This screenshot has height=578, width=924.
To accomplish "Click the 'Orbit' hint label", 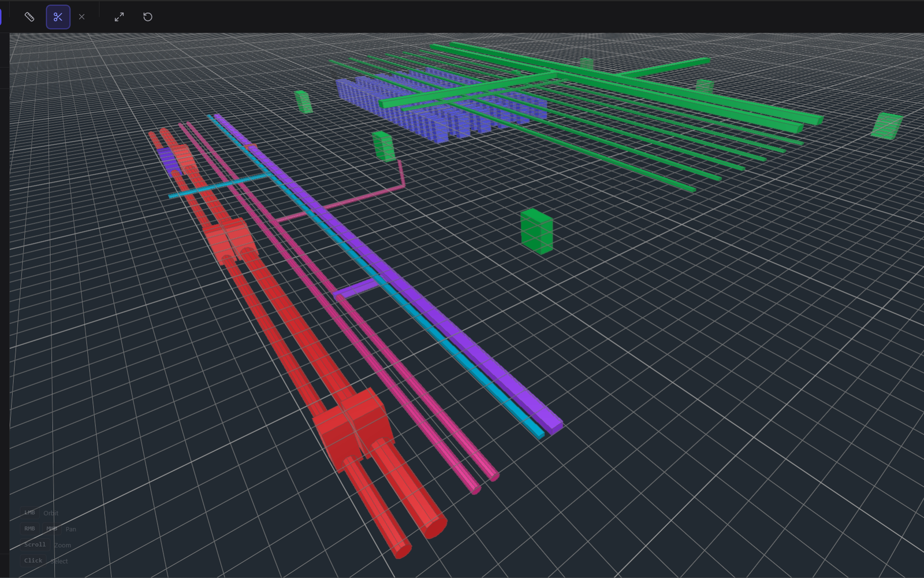I will (x=51, y=513).
